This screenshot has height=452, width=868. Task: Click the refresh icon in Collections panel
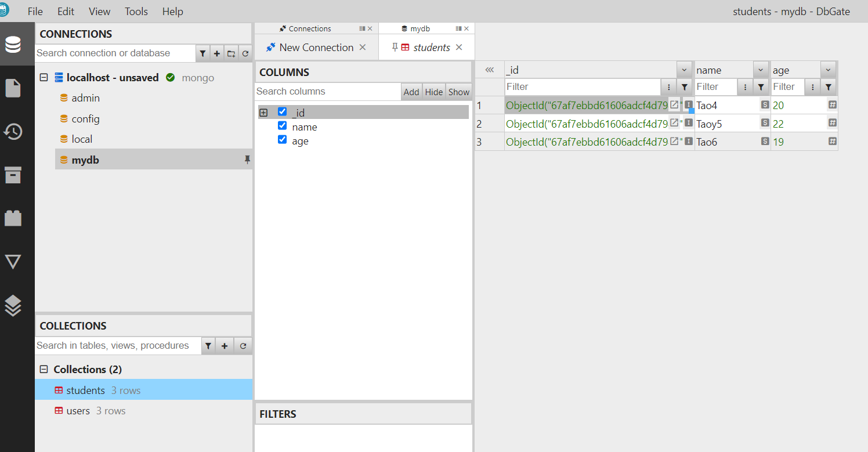[243, 346]
